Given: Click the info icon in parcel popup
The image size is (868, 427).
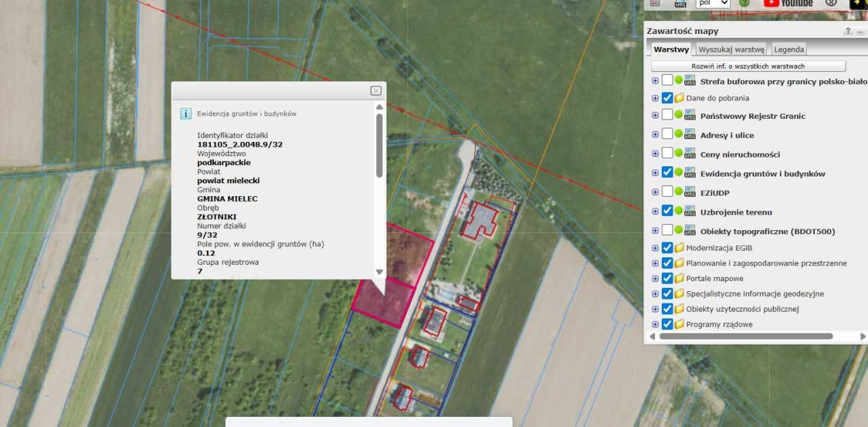Looking at the screenshot, I should pos(185,113).
